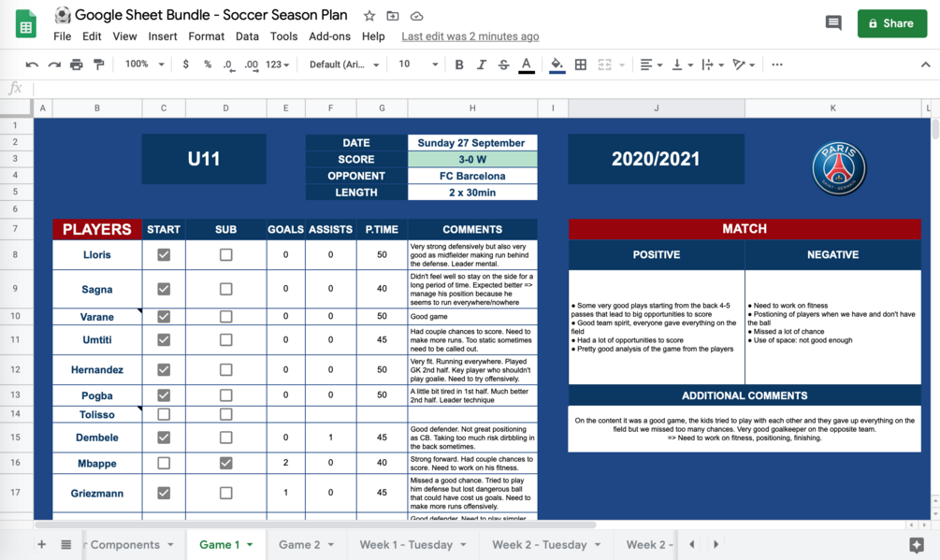Open the Last edit history link
The height and width of the screenshot is (560, 940).
(x=470, y=36)
